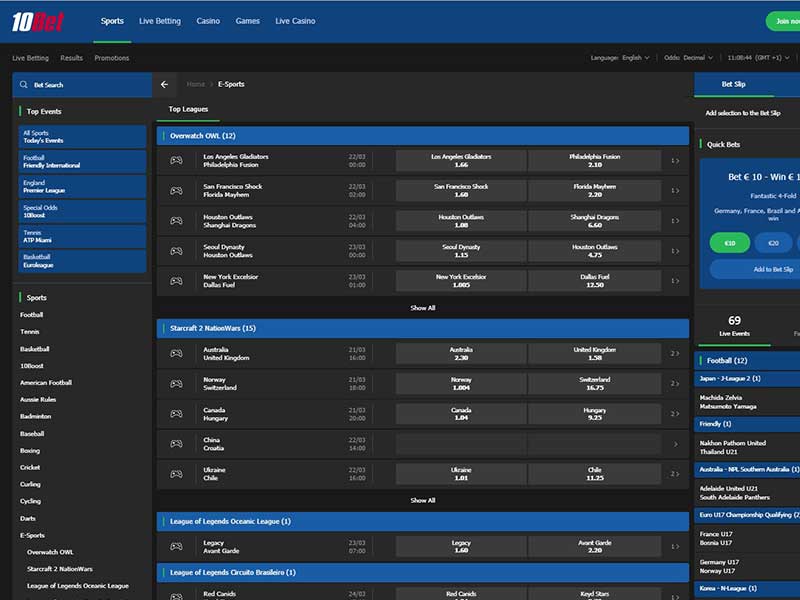Open the Language English dropdown
800x600 pixels.
[620, 58]
